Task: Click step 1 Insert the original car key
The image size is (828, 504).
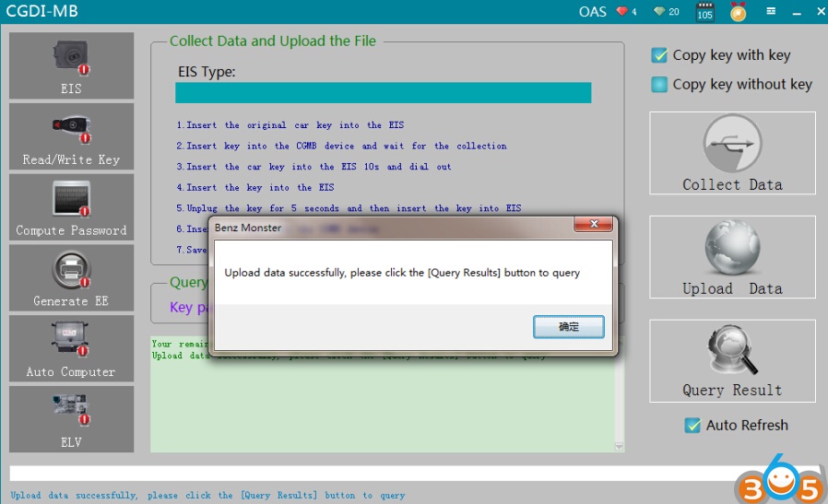Action: point(290,125)
